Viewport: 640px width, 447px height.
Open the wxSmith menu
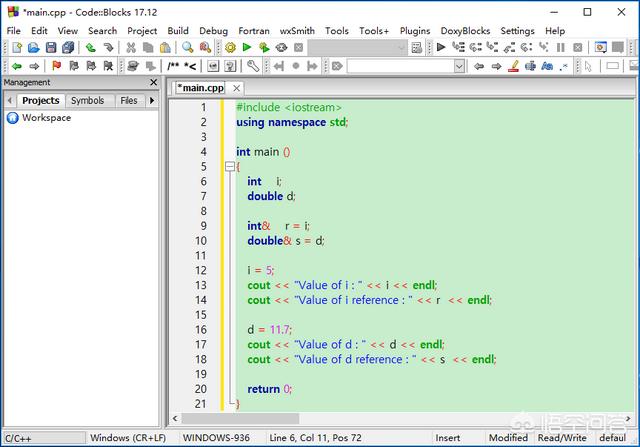297,31
